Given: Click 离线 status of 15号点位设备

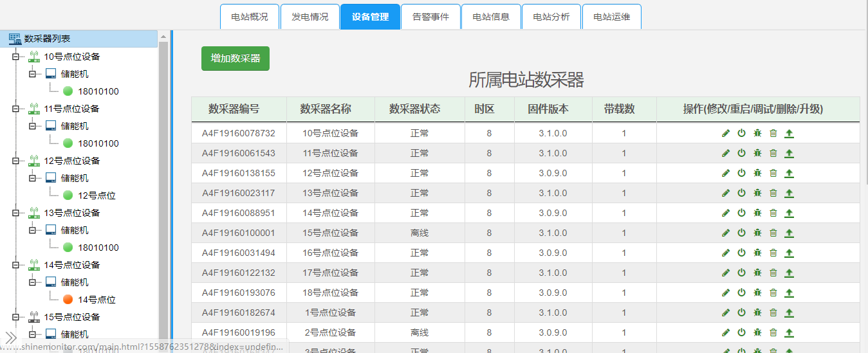Looking at the screenshot, I should [420, 233].
